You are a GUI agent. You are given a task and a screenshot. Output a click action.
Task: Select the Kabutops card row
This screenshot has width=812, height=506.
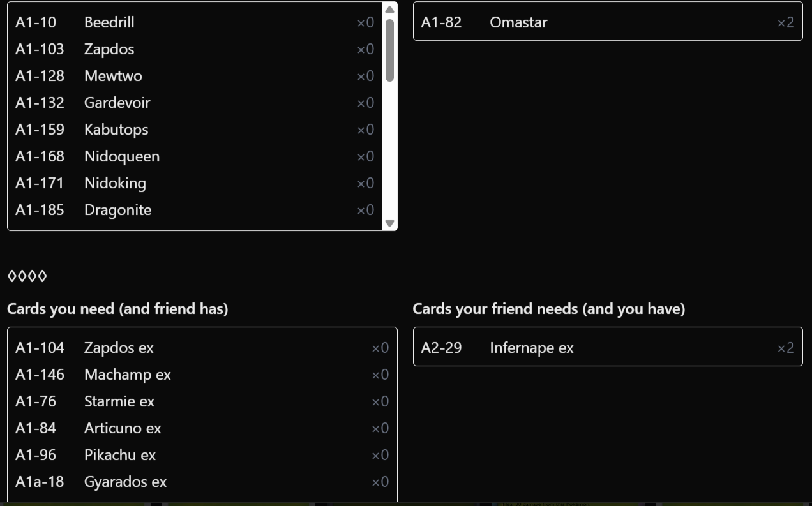click(195, 130)
